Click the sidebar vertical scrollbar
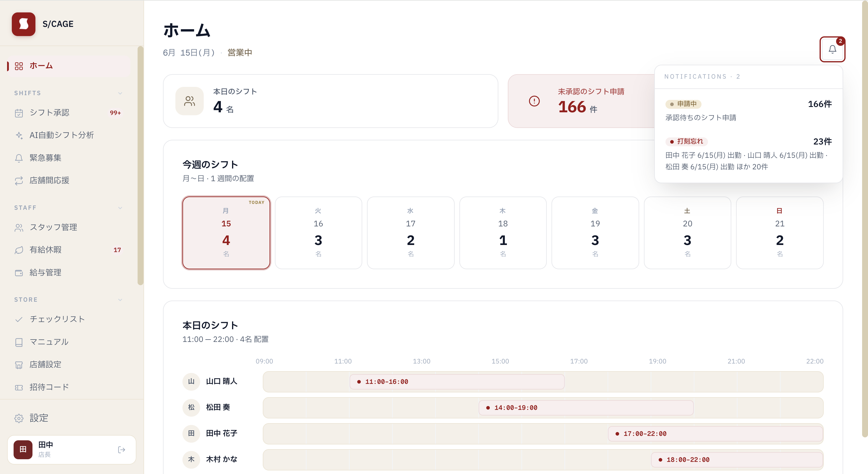The height and width of the screenshot is (474, 868). click(x=140, y=166)
